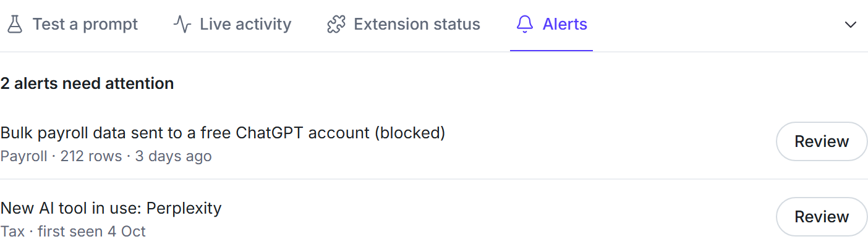Click the pulse waveform icon for Live activity
The height and width of the screenshot is (247, 868).
coord(182,25)
